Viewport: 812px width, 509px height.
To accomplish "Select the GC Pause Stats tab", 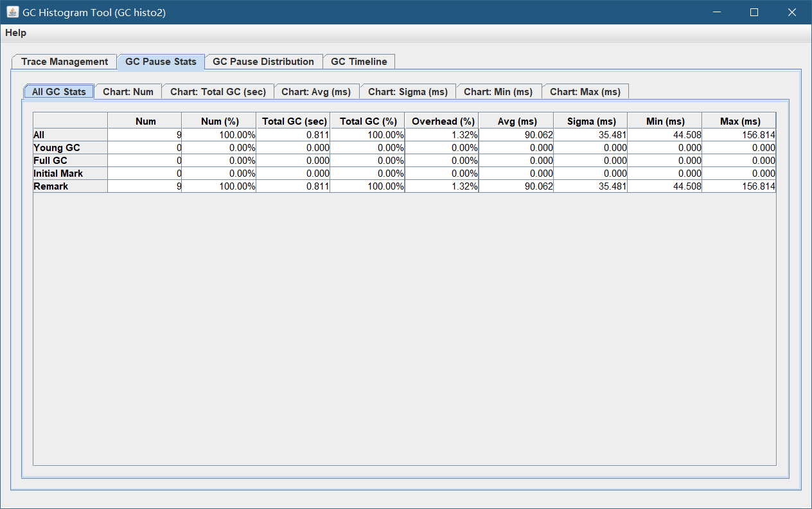I will [x=161, y=62].
